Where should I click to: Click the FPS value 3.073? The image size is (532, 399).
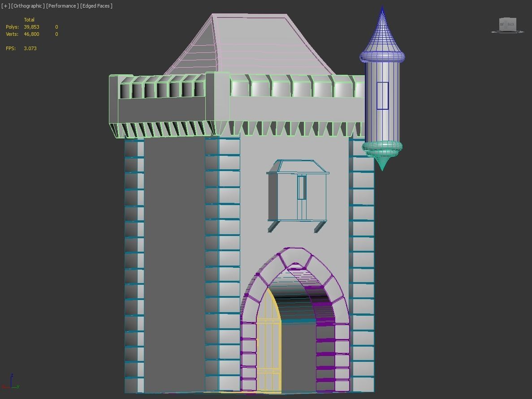(x=30, y=48)
